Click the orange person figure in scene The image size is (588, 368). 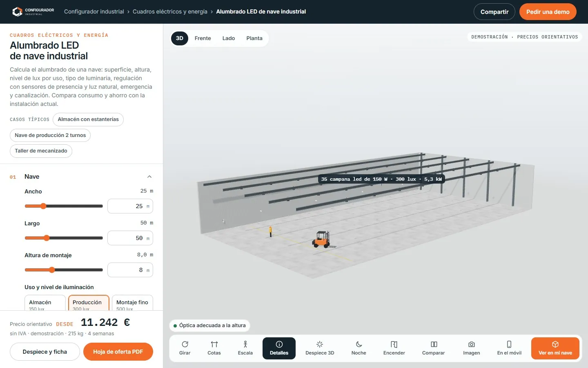pos(270,231)
